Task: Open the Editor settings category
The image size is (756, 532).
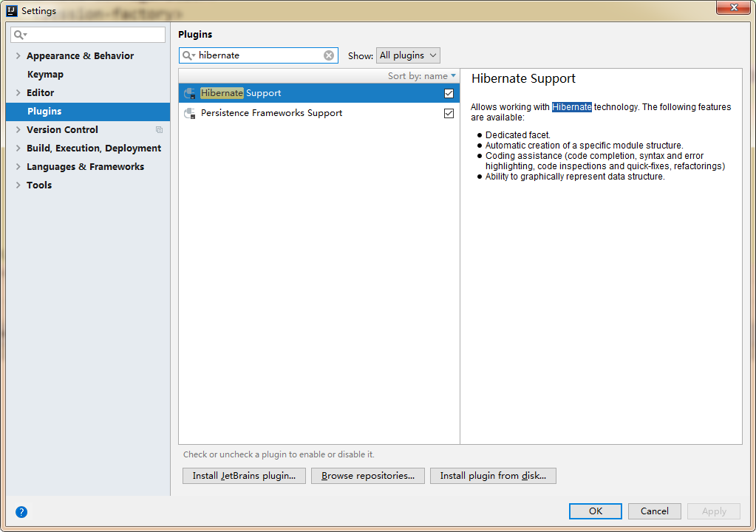Action: point(41,92)
